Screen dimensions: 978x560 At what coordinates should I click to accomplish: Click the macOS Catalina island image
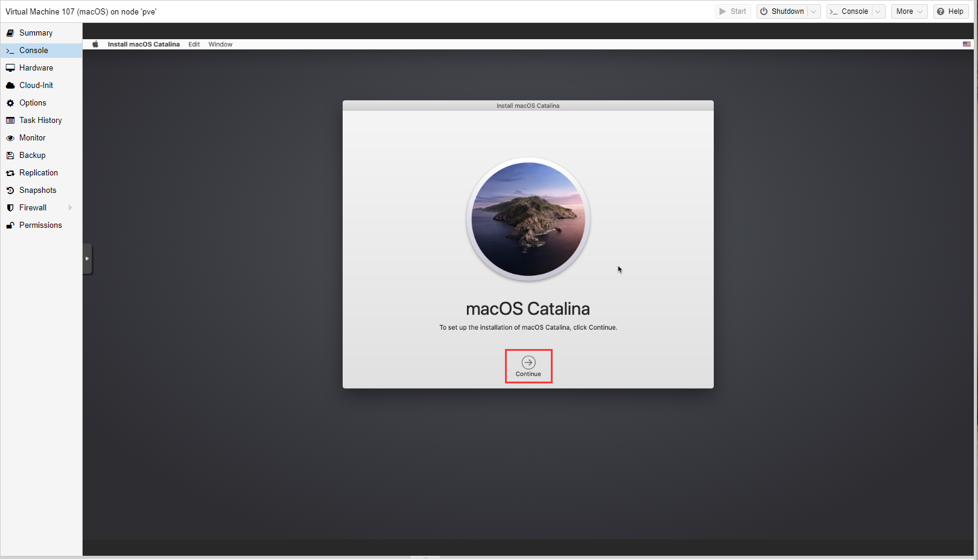(x=528, y=219)
